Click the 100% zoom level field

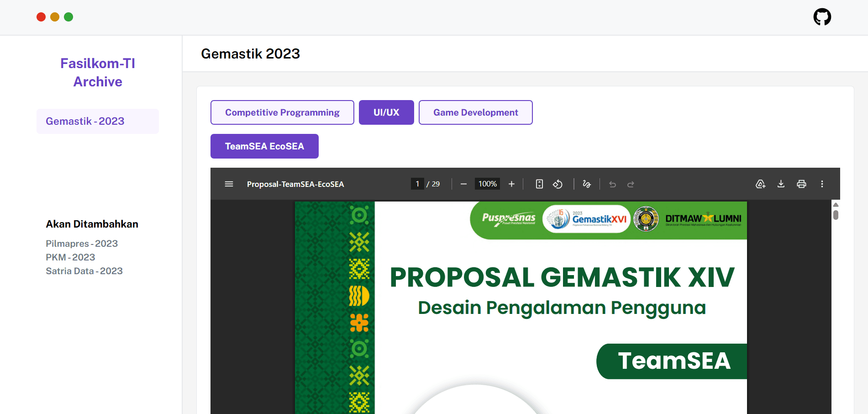(487, 184)
